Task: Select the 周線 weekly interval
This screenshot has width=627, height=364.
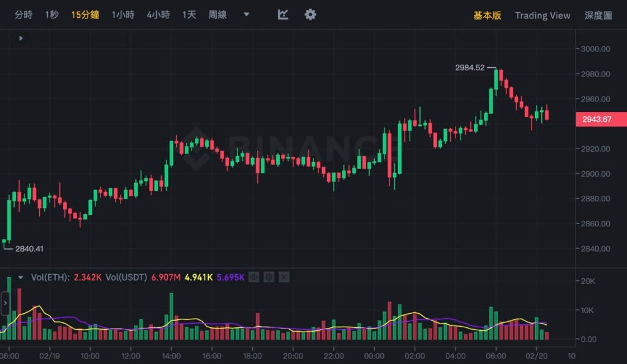Action: (x=217, y=15)
